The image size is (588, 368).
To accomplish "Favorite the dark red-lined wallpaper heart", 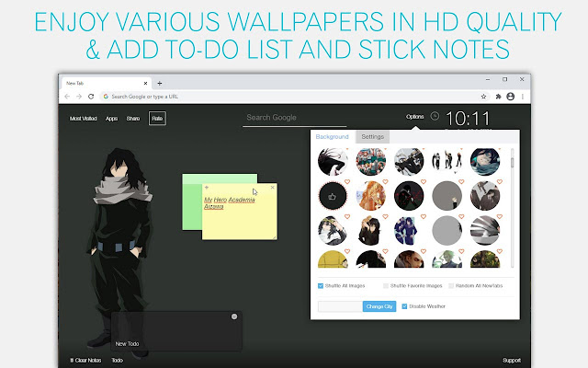I will point(424,182).
